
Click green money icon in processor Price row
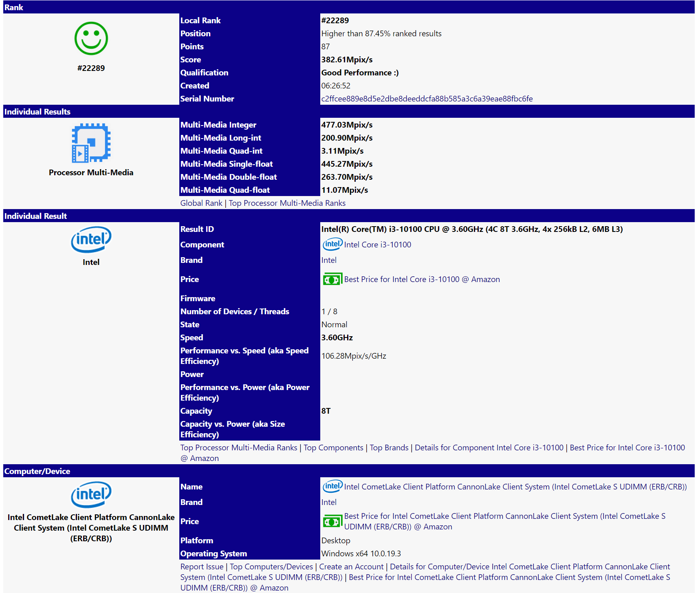[x=332, y=280]
